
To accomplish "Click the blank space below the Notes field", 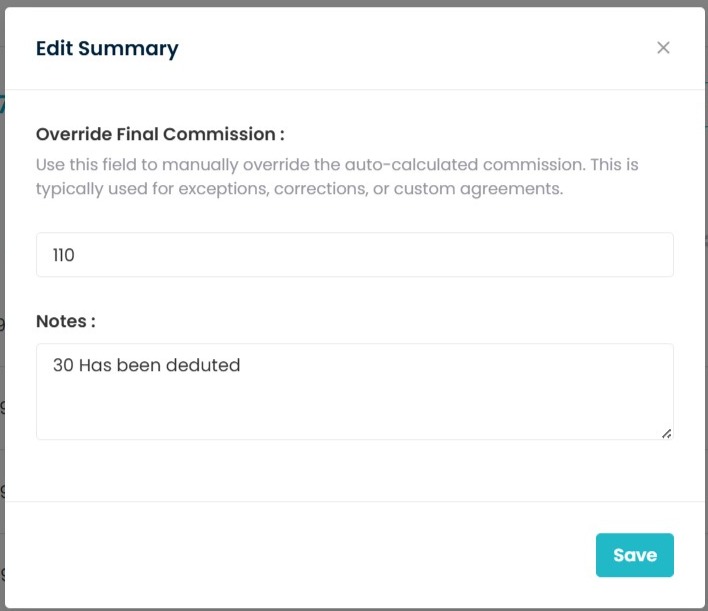I will 354,470.
